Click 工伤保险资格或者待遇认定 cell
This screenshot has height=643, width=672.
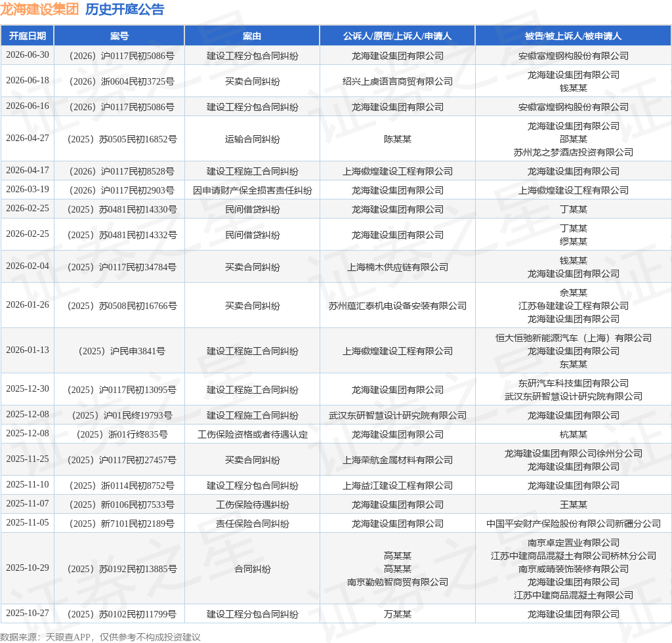tap(253, 435)
